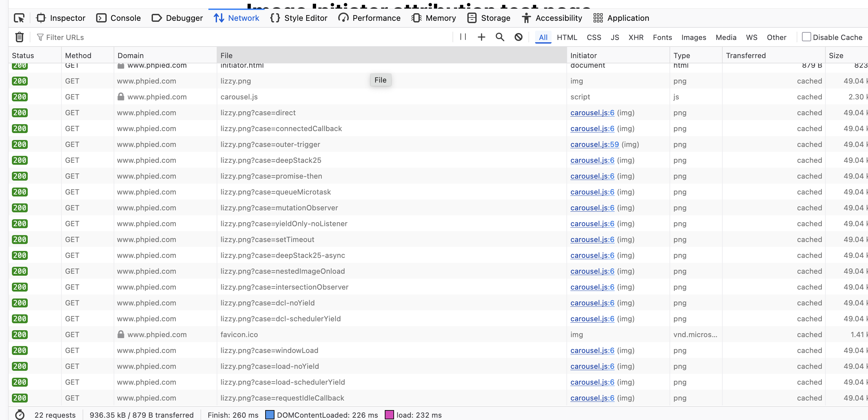Open carousel.js:6 link for requestIdleCallback row

point(592,398)
